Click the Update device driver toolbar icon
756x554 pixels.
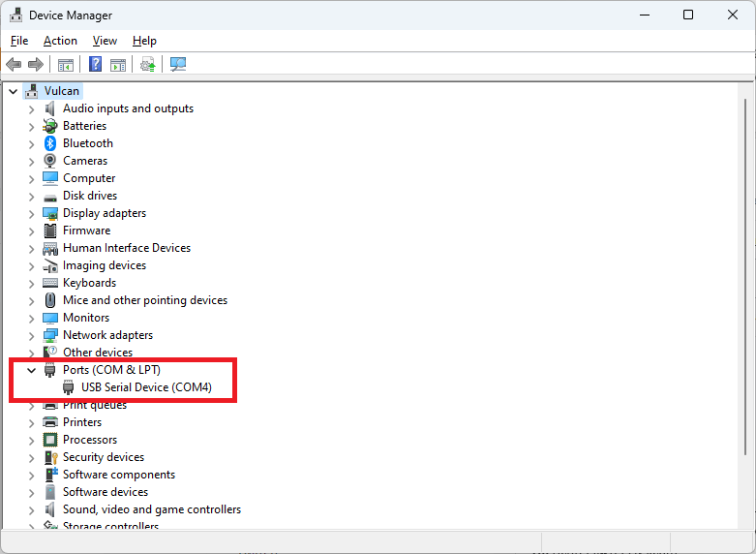pyautogui.click(x=147, y=64)
